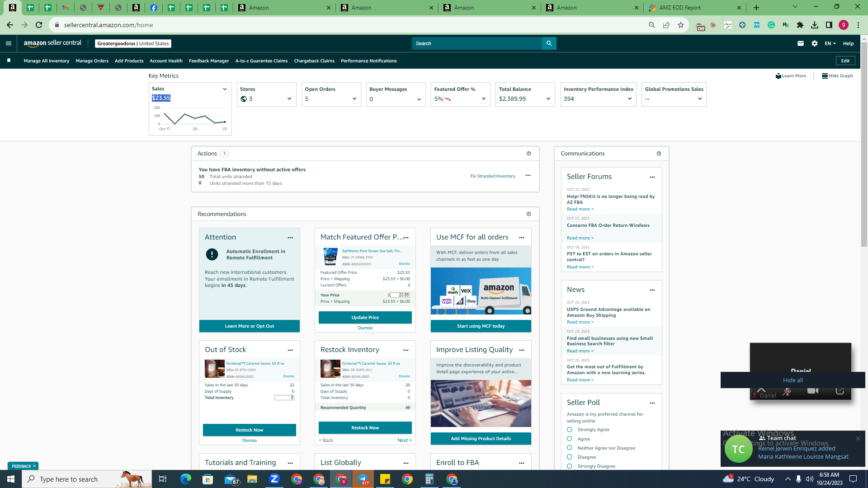This screenshot has height=488, width=868.
Task: Expand the Global Promotions Sales dropdown
Action: point(700,99)
